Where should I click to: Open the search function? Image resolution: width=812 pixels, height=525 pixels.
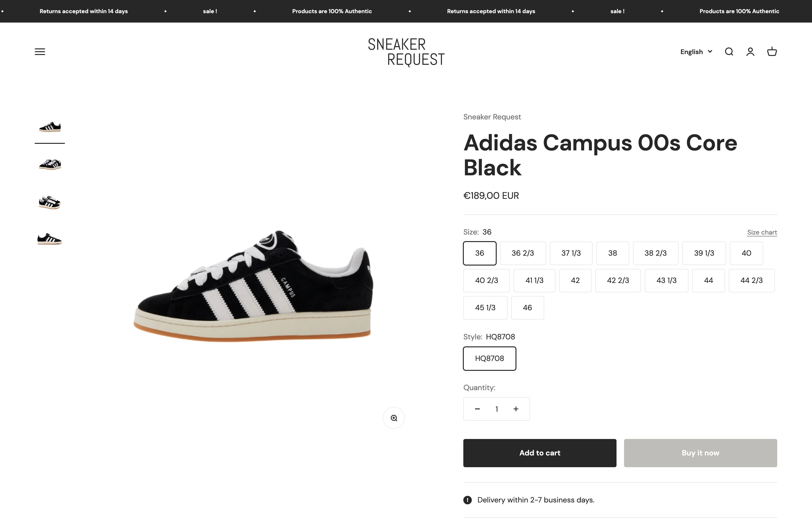pyautogui.click(x=729, y=51)
